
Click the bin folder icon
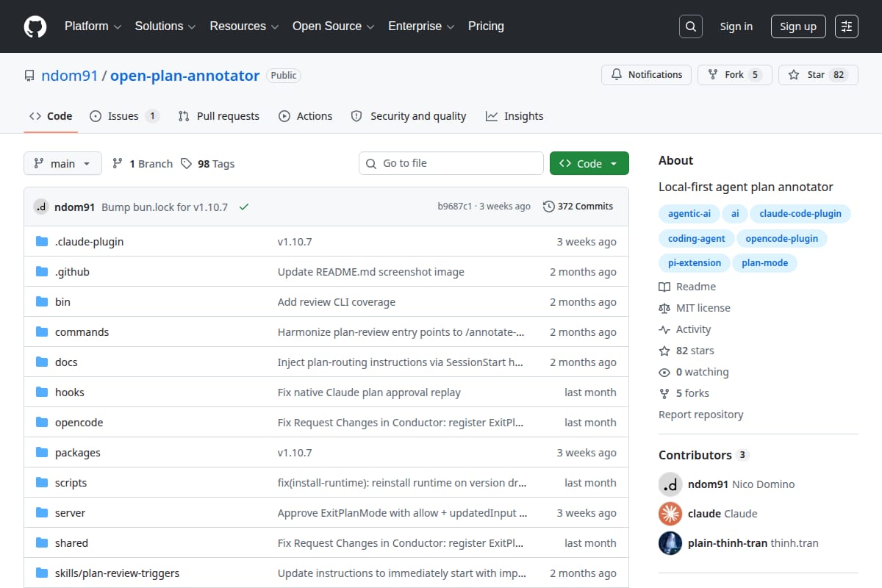pyautogui.click(x=42, y=302)
